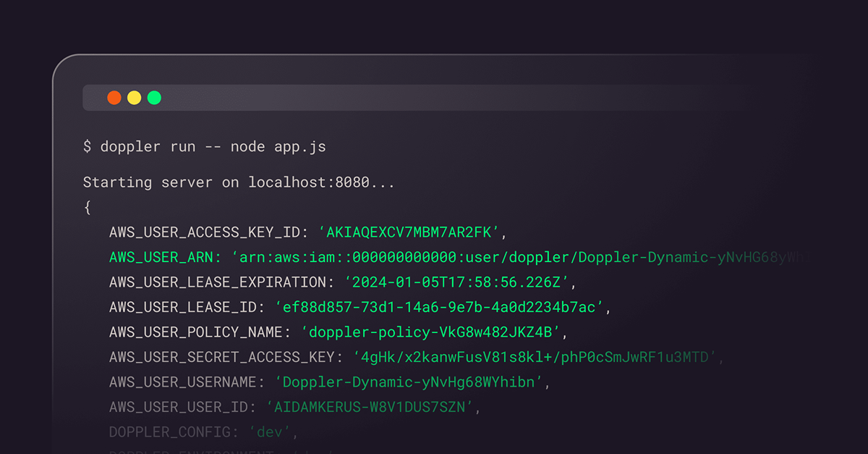Click the 'dev' config value

pos(270,432)
